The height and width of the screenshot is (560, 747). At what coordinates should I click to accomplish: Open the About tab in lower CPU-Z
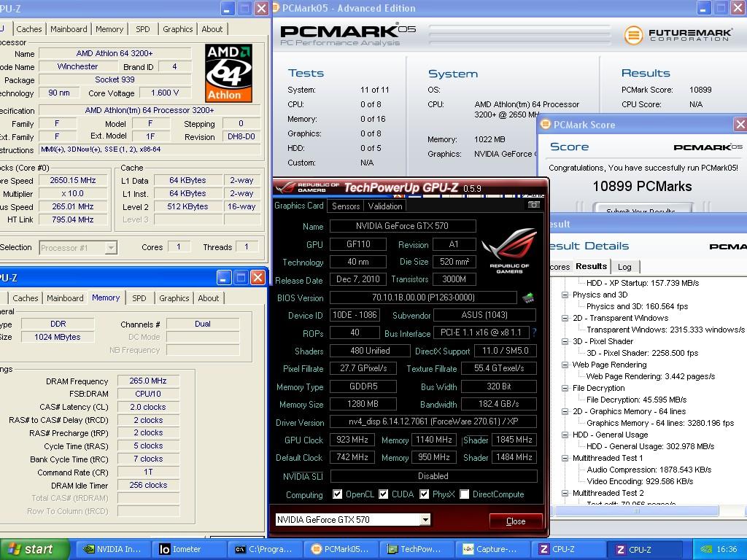point(208,298)
